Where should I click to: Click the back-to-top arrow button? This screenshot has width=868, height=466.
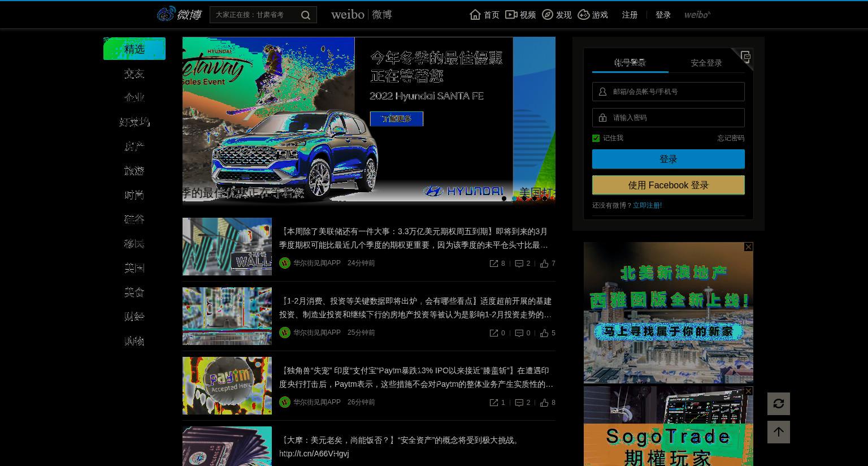pyautogui.click(x=779, y=432)
